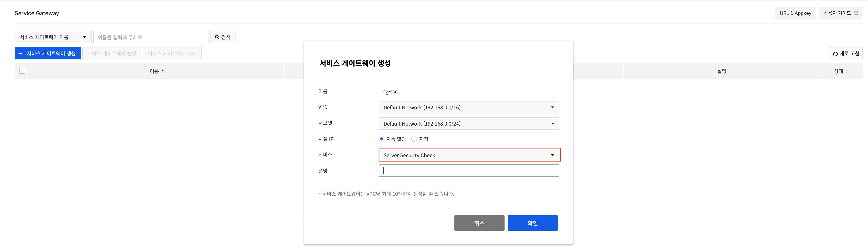This screenshot has height=250, width=868.
Task: Click the description column header
Action: (721, 71)
